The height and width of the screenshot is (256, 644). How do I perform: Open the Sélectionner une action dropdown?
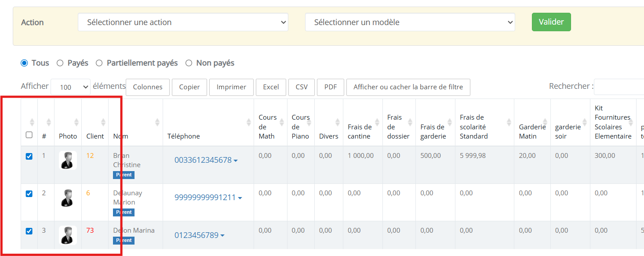pyautogui.click(x=183, y=22)
